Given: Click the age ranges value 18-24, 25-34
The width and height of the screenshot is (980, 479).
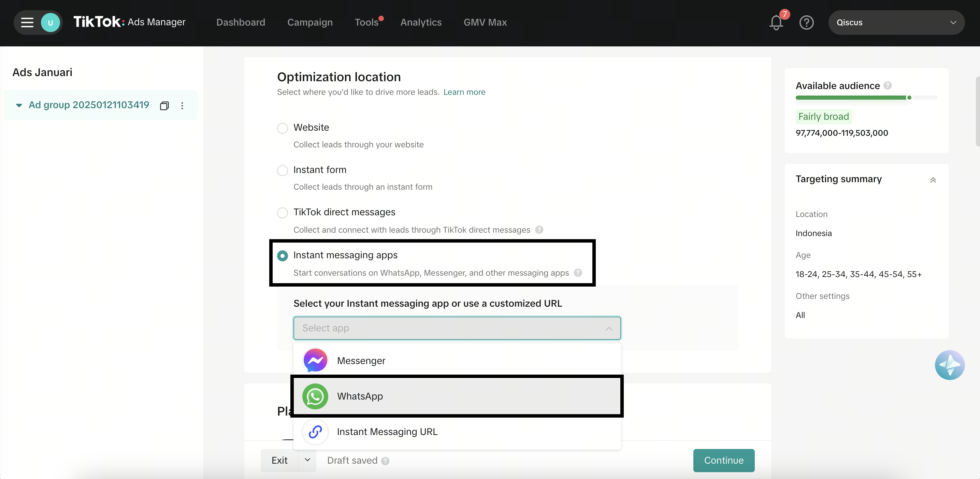Looking at the screenshot, I should coord(858,274).
